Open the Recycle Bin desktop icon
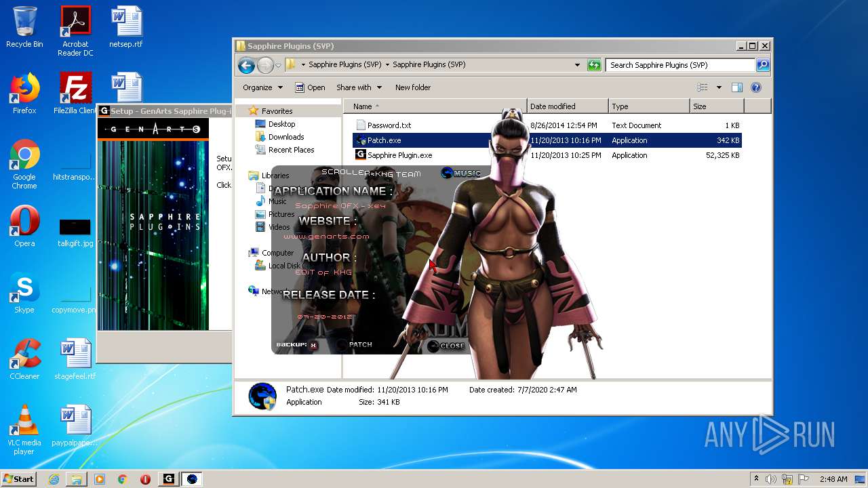The width and height of the screenshot is (868, 488). tap(24, 27)
